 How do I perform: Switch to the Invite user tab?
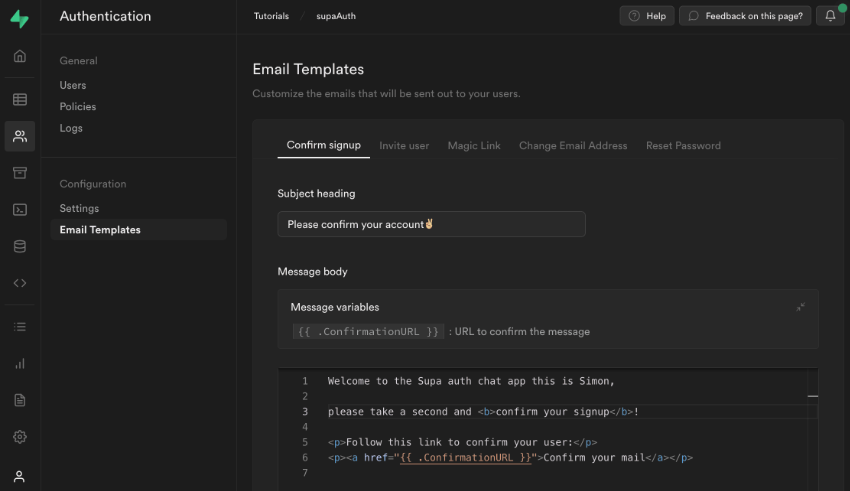click(404, 146)
